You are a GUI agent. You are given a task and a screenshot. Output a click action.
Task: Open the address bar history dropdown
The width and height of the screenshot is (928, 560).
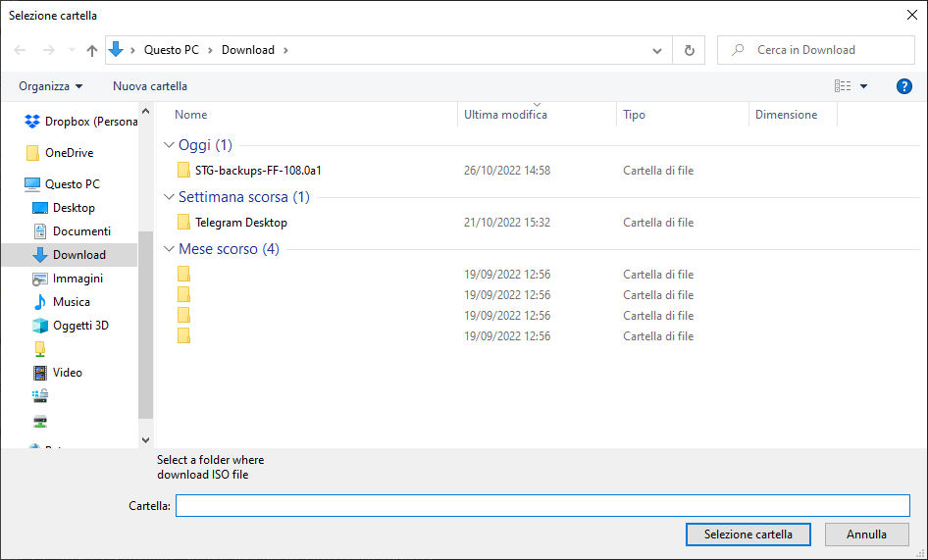(657, 50)
